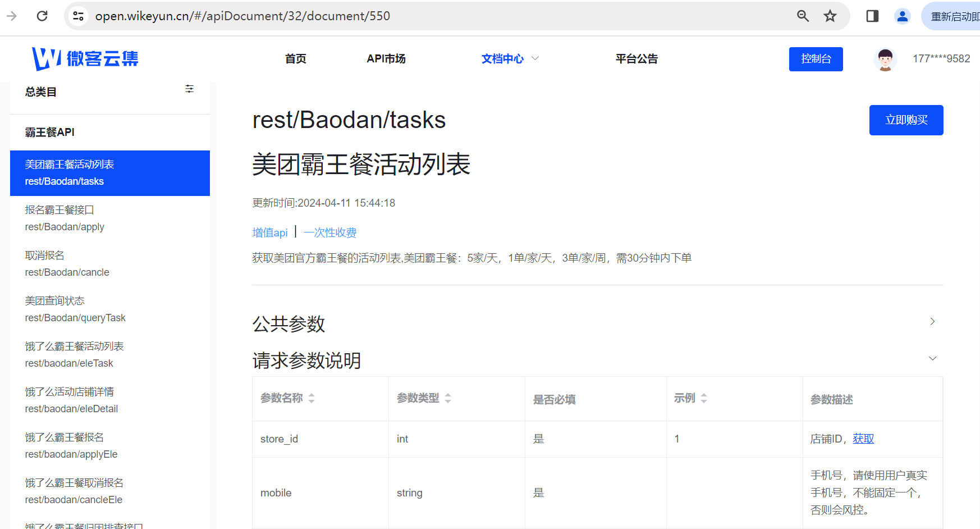Click the rest/Baodan/tasks page title
The height and width of the screenshot is (529, 980).
click(x=349, y=120)
